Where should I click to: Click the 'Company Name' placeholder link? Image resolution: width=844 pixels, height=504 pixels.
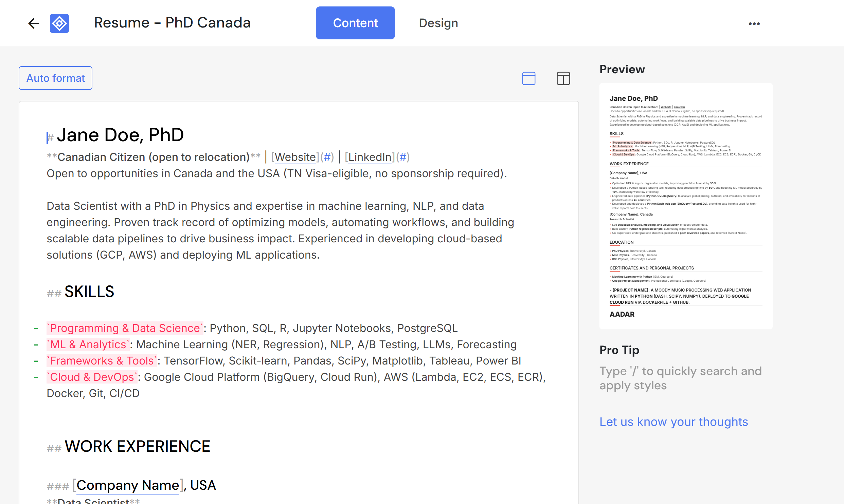pyautogui.click(x=128, y=485)
